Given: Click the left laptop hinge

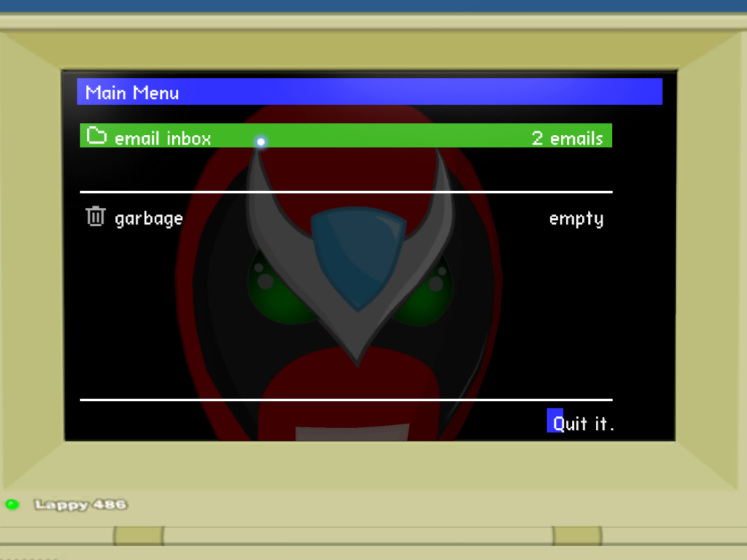Looking at the screenshot, I should pos(138,536).
